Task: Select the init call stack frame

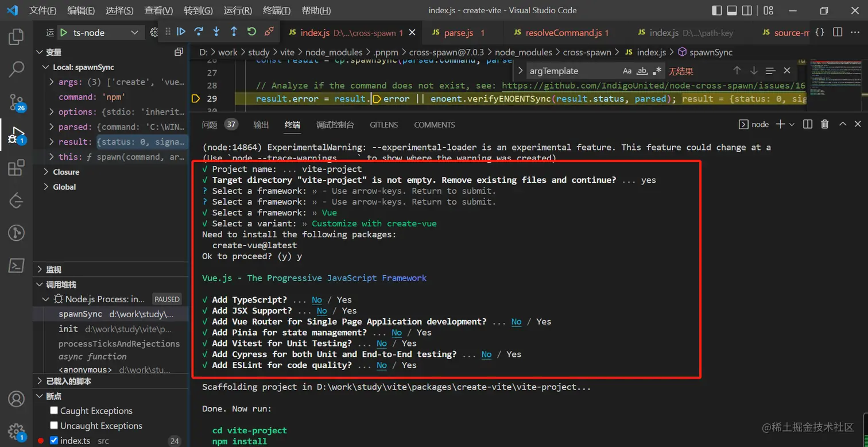Action: tap(110, 329)
